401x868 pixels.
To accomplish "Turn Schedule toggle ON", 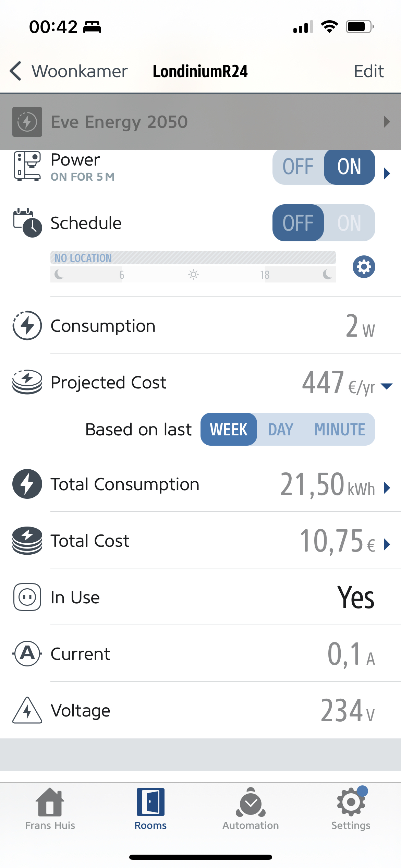I will tap(349, 223).
